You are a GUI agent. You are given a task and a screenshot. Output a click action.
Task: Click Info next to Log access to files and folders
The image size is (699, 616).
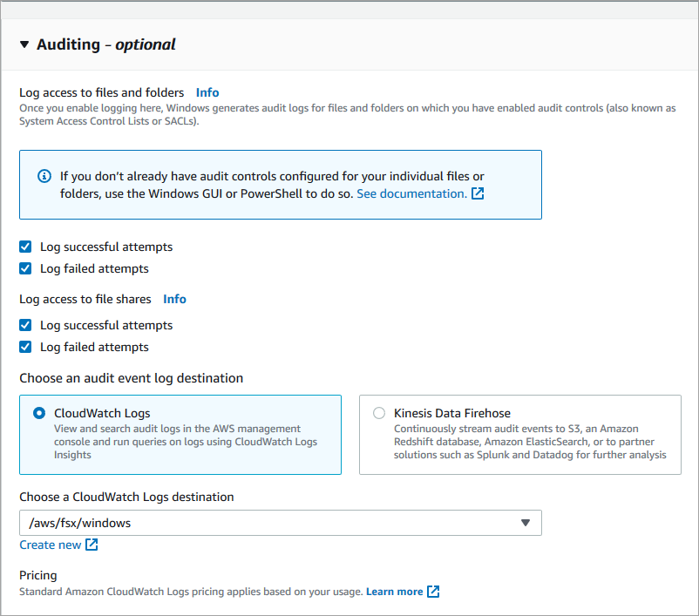[x=207, y=92]
